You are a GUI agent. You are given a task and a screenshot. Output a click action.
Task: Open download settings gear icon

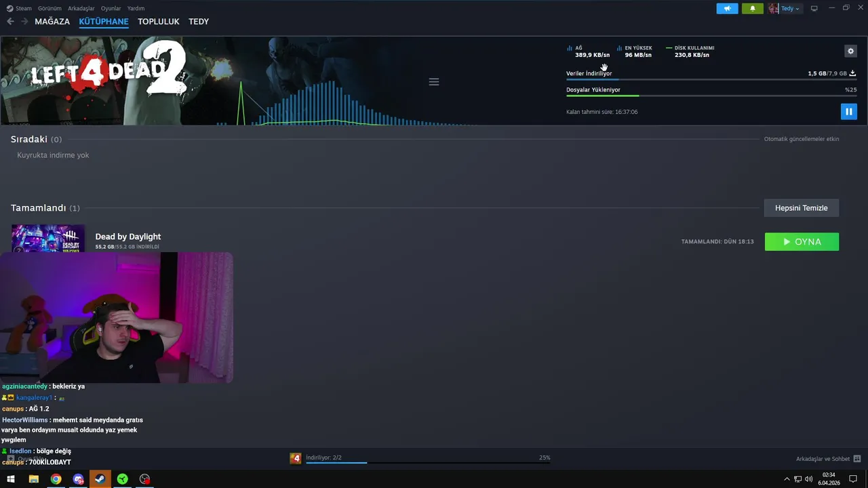851,51
